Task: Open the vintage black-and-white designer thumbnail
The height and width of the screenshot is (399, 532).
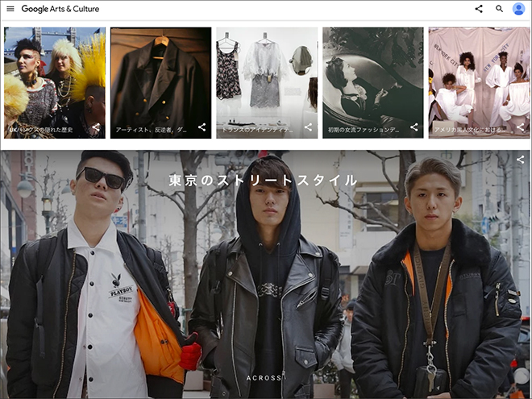Action: (x=372, y=77)
